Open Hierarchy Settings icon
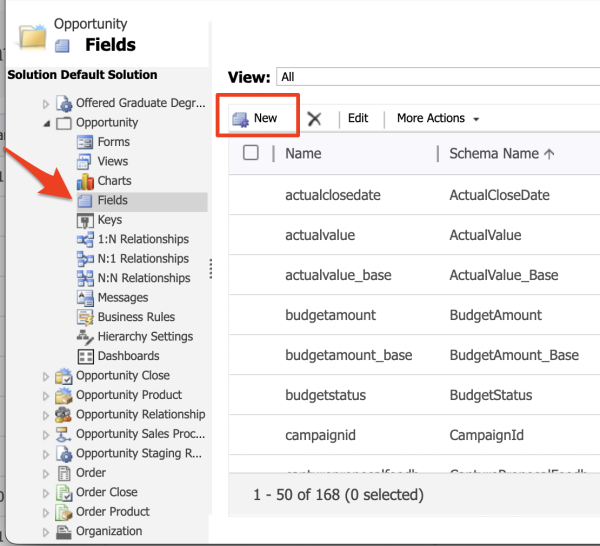The image size is (600, 546). tap(85, 337)
